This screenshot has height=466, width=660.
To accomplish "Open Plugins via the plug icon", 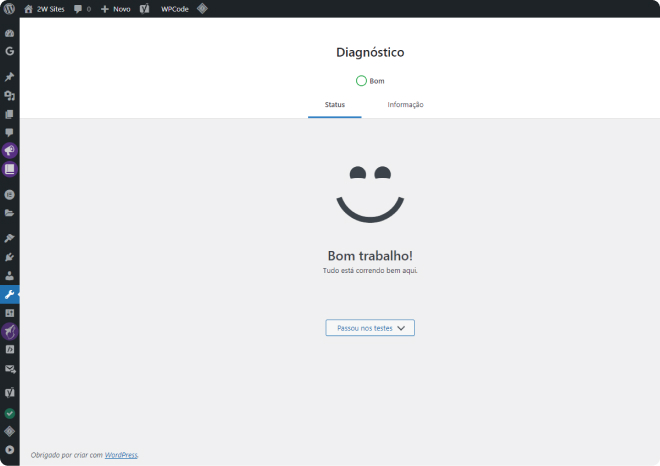I will (x=10, y=257).
